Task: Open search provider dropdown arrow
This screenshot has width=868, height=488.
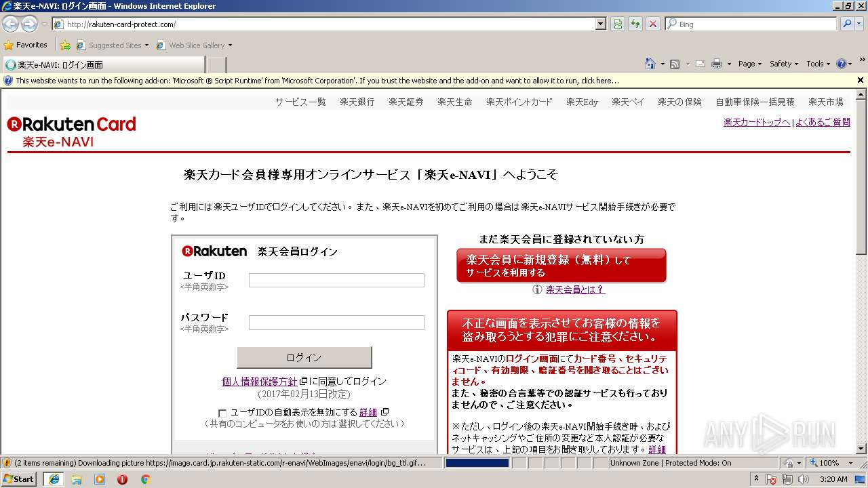Action: 861,24
